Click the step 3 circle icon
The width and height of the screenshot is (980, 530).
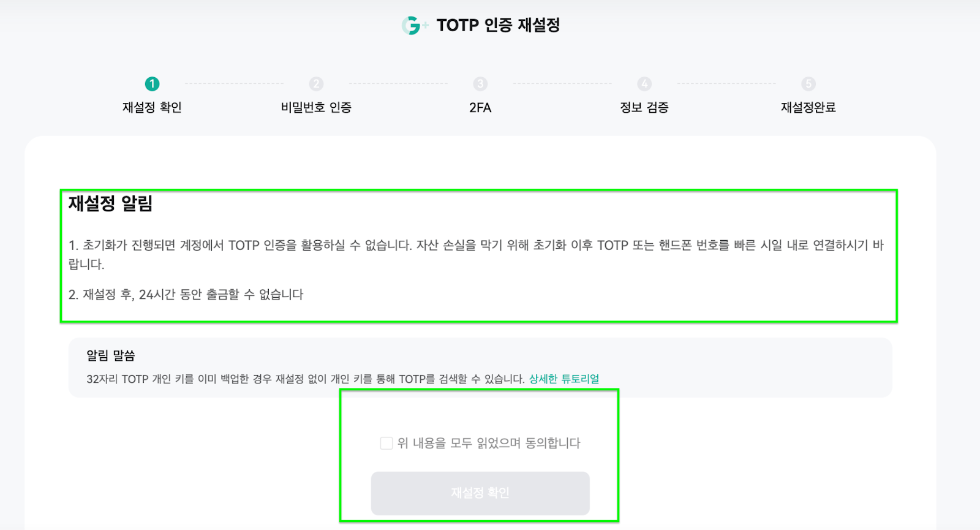click(480, 84)
